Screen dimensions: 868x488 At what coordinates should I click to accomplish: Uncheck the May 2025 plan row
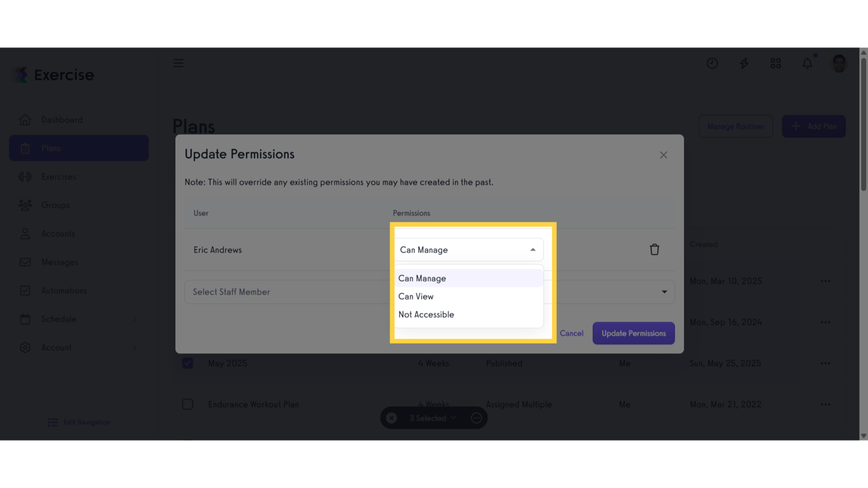[x=187, y=363]
